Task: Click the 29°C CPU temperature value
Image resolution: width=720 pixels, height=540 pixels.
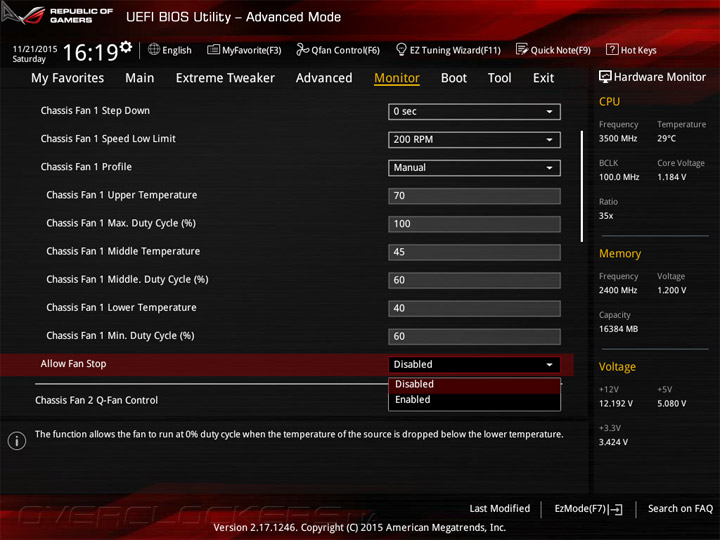Action: pyautogui.click(x=666, y=139)
